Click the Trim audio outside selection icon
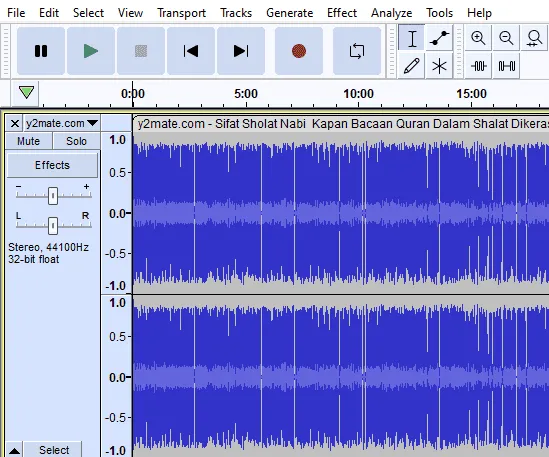Viewport: 549px width, 457px height. pyautogui.click(x=478, y=66)
